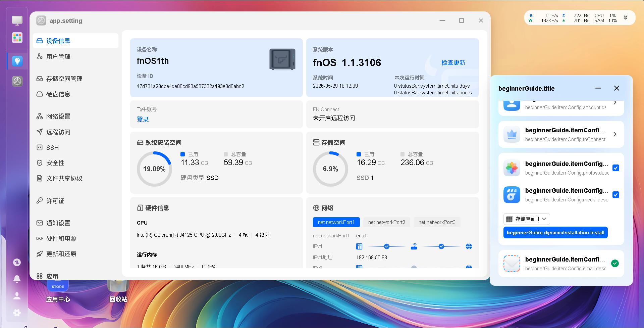This screenshot has width=644, height=328.
Task: Switch to the net.networkPort3 tab
Action: tap(437, 222)
